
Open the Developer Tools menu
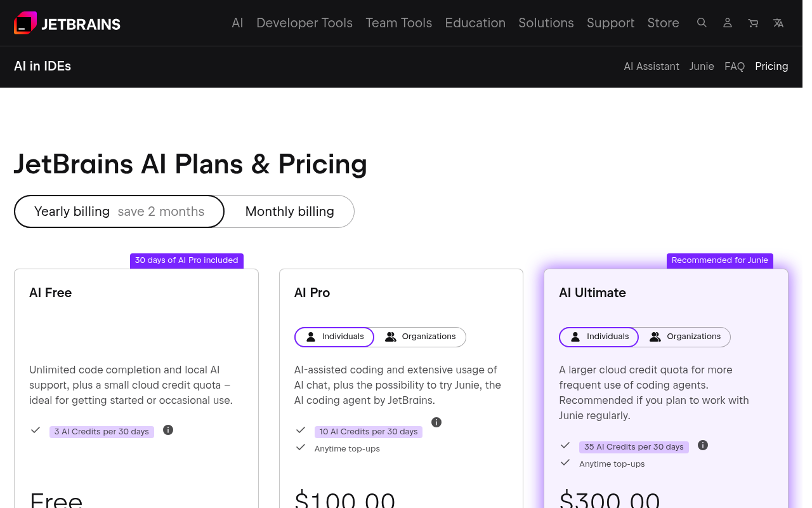click(x=304, y=23)
